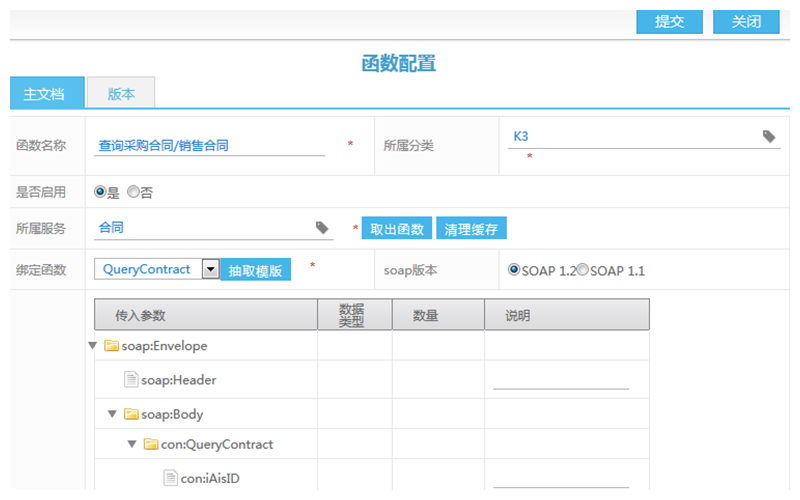Screen dimensions: 800x500
Task: Choose SOAP 1.1 version radio button
Action: tap(582, 270)
